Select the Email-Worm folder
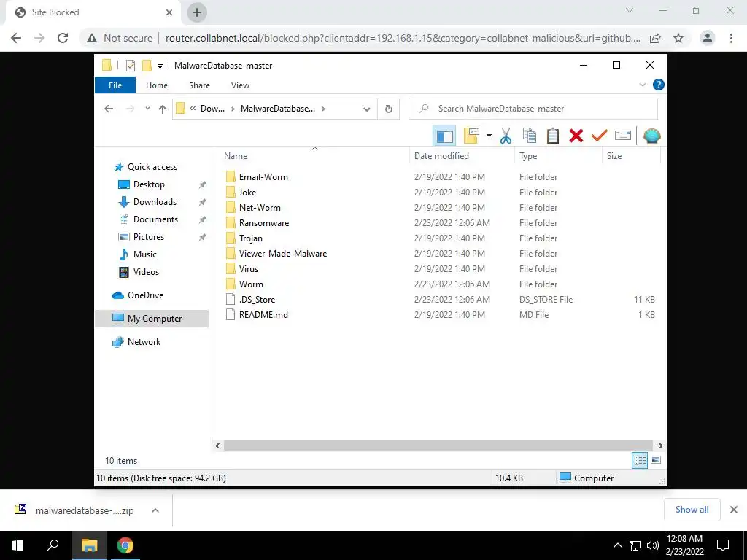Viewport: 747px width, 560px height. 263,177
